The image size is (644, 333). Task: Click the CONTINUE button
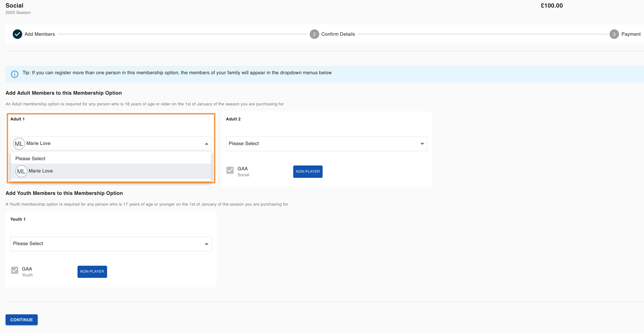click(21, 320)
